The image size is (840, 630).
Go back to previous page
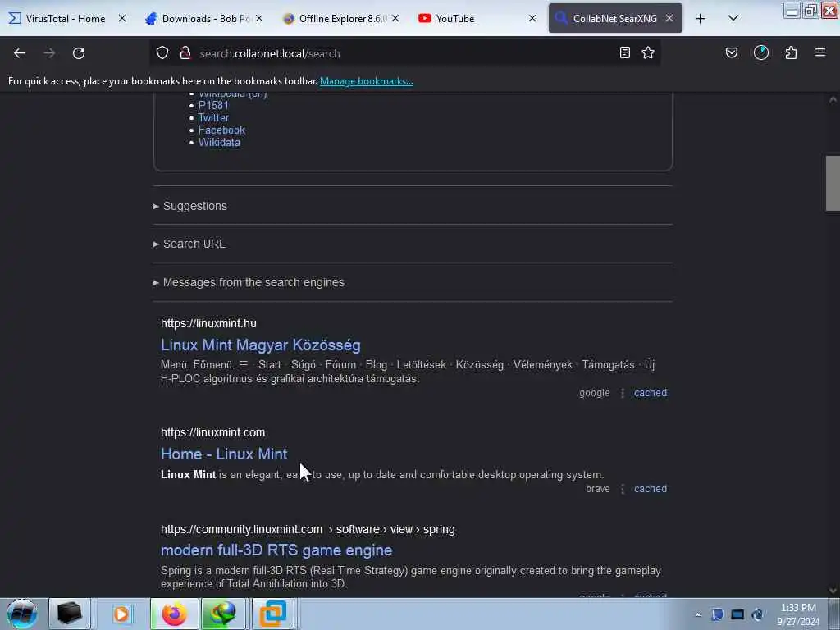[20, 53]
